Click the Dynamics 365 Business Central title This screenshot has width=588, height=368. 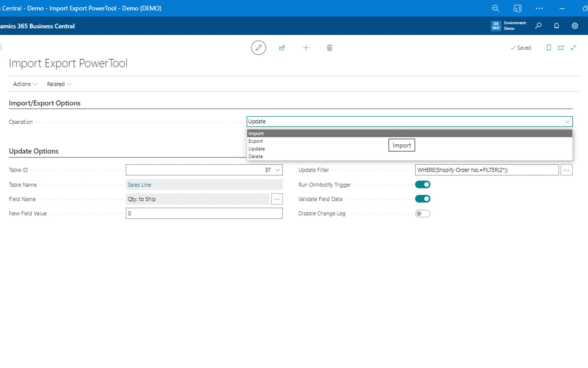[37, 26]
